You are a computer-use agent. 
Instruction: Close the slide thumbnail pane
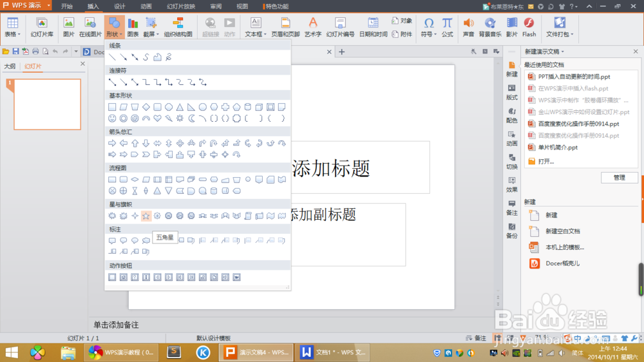click(x=82, y=64)
